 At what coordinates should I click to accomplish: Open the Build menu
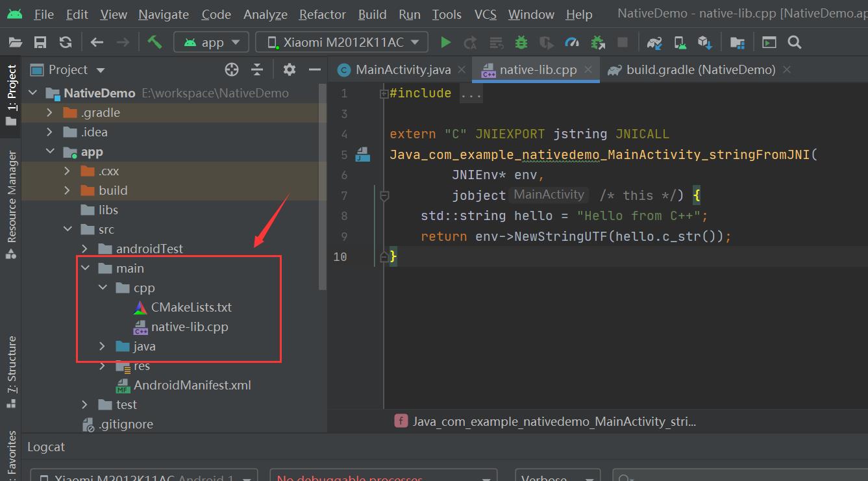[373, 14]
